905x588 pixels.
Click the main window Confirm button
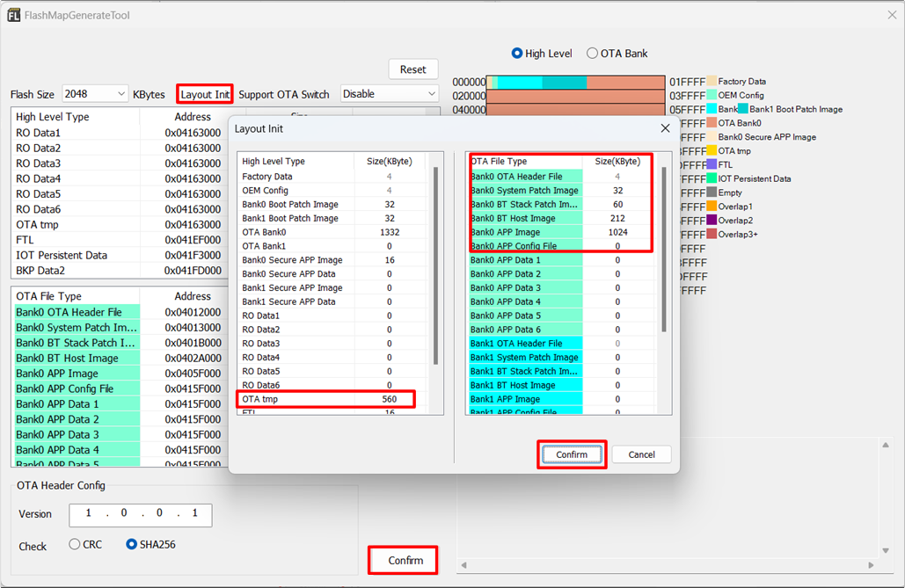tap(405, 560)
